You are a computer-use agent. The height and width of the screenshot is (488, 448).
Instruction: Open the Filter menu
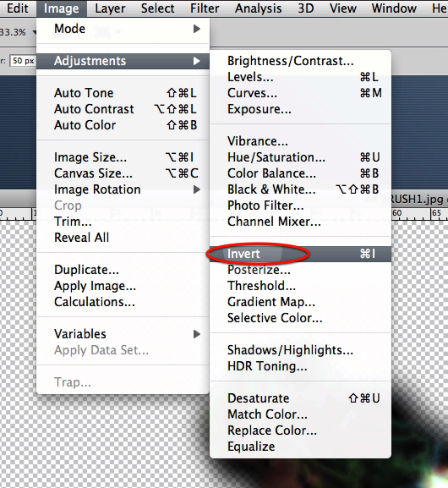(x=205, y=8)
